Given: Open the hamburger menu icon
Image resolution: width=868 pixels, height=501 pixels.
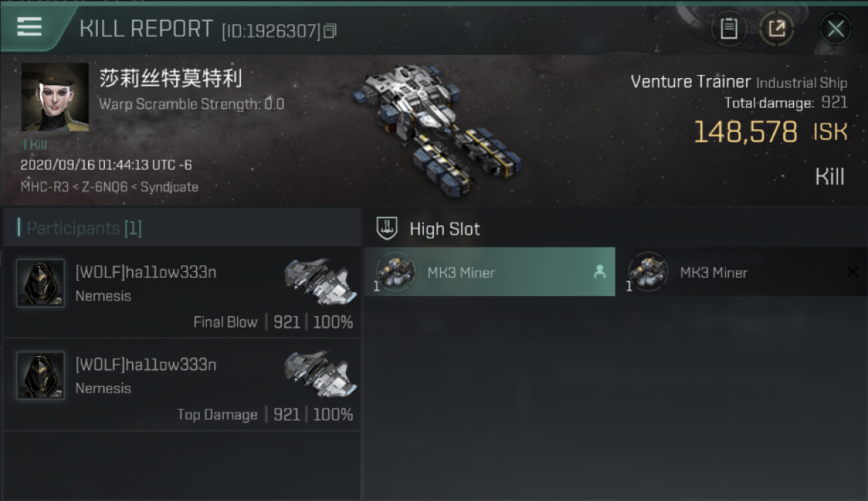Looking at the screenshot, I should tap(29, 27).
